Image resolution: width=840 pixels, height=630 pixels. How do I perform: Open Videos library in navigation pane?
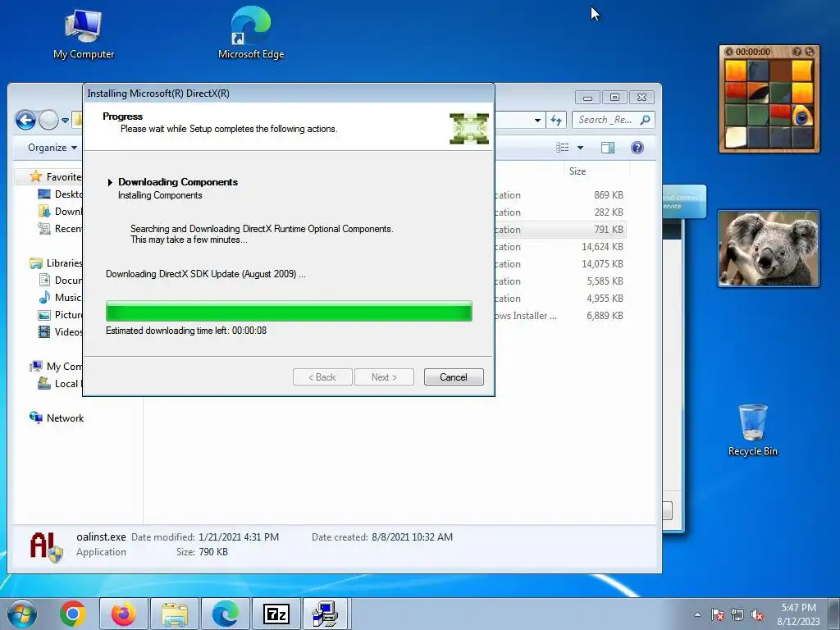(60, 332)
